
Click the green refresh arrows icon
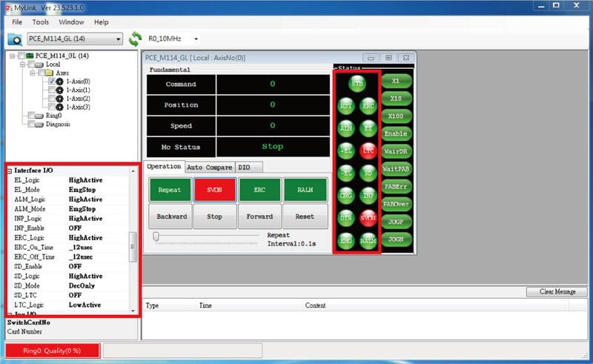135,39
